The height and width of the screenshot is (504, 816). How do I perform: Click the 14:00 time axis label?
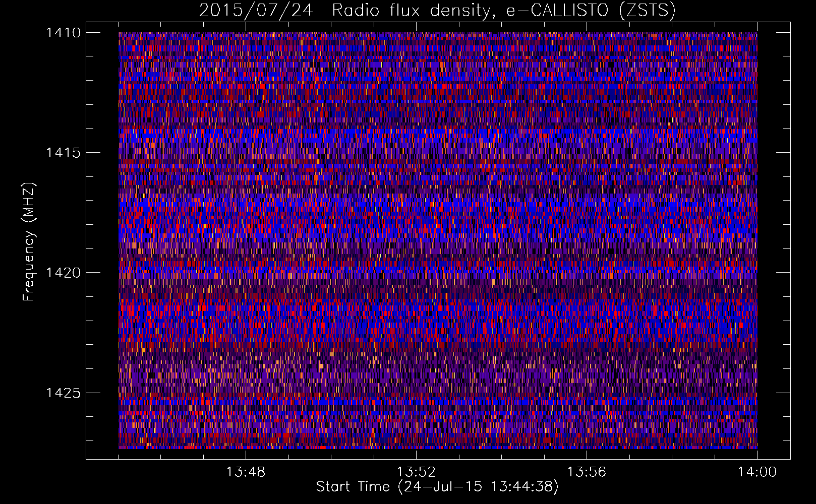tap(757, 472)
